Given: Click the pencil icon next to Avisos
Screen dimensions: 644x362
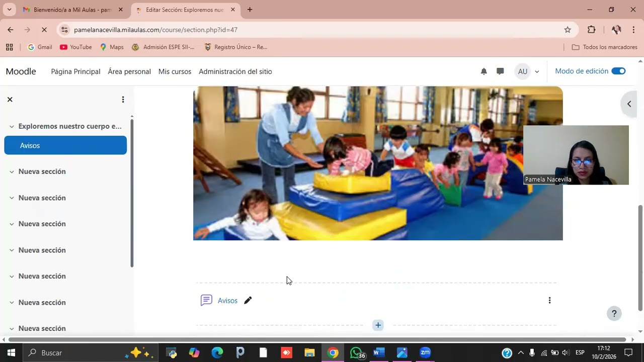Looking at the screenshot, I should click(248, 300).
